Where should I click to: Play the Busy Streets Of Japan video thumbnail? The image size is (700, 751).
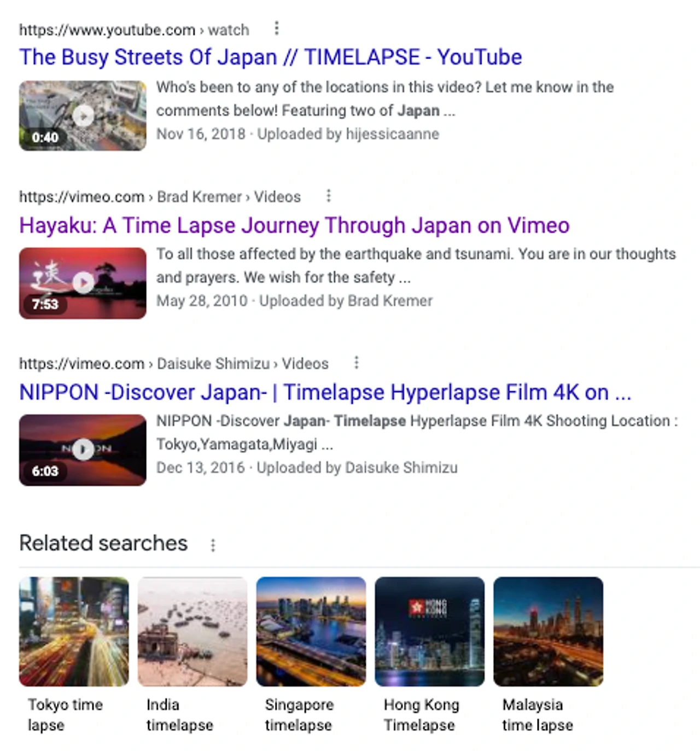click(83, 116)
